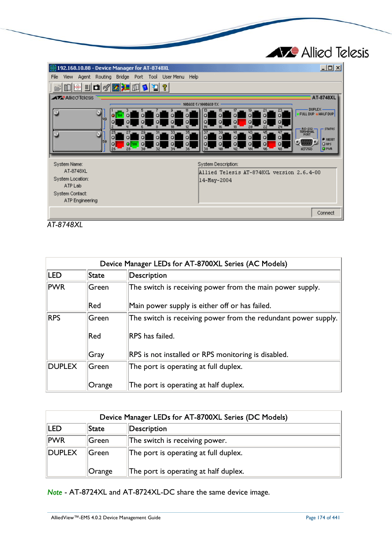Click the 'System Name:' label

coord(68,164)
